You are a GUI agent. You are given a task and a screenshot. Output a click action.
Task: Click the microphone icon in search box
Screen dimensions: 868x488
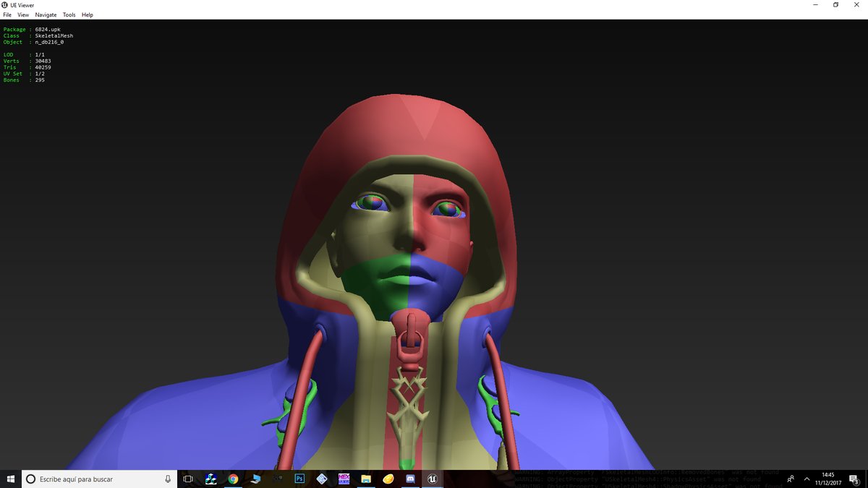tap(168, 479)
